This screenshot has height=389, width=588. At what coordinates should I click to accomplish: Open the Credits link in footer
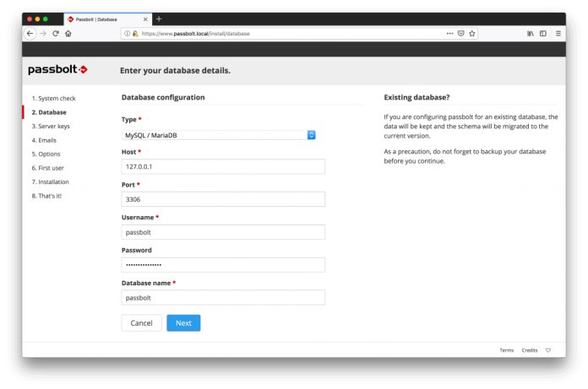click(530, 350)
